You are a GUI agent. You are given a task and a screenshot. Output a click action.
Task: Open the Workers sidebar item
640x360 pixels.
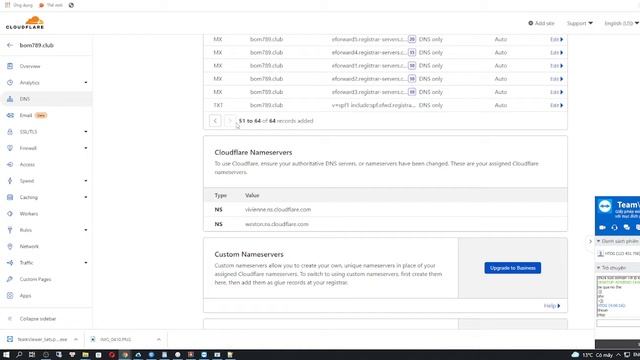29,213
